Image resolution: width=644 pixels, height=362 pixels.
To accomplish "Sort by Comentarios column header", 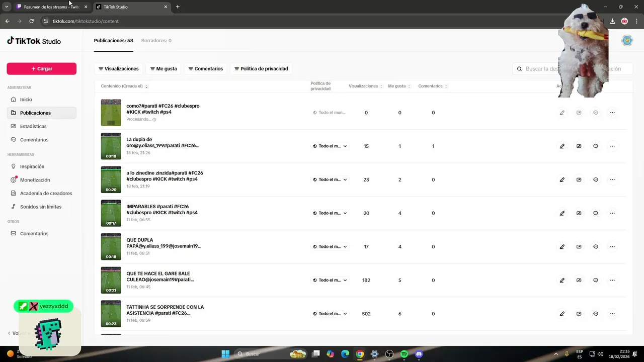I will pyautogui.click(x=433, y=86).
